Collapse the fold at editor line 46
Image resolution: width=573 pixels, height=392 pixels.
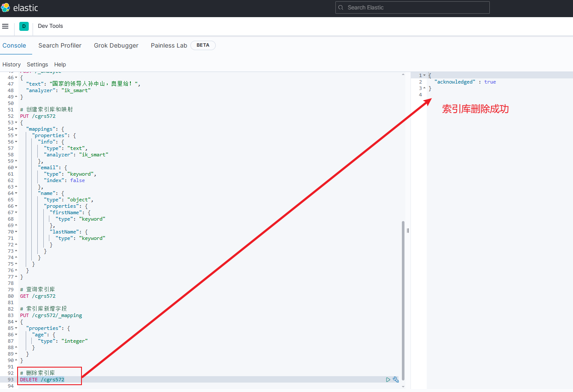click(16, 78)
